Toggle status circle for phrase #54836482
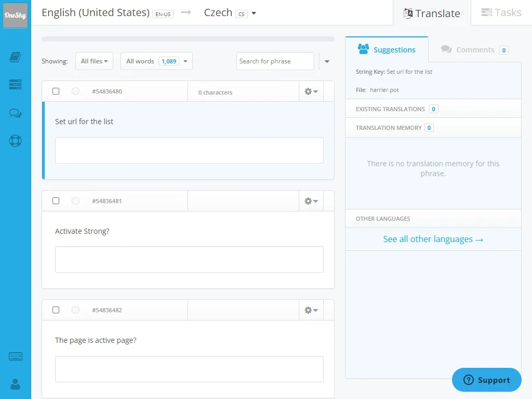 [76, 310]
